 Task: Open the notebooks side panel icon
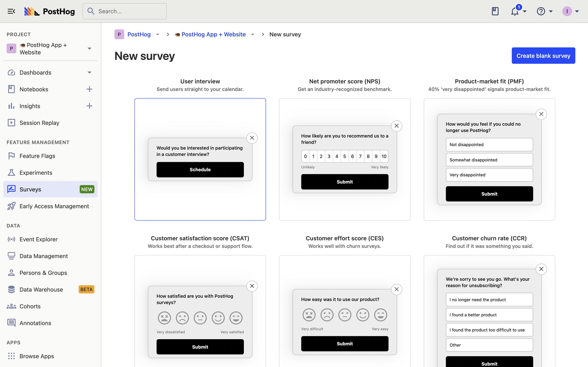coord(495,11)
